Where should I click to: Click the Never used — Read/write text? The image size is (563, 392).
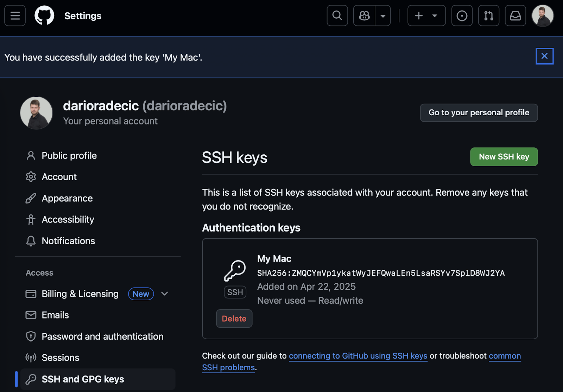310,301
